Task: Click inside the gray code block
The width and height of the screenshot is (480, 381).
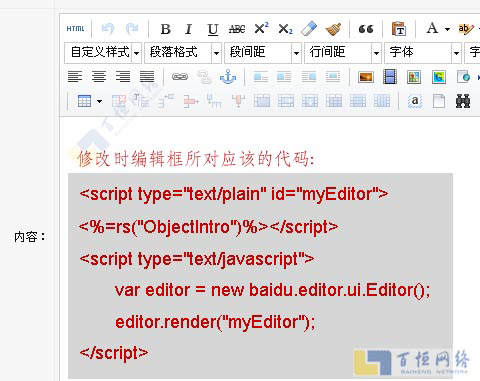Action: click(x=260, y=276)
